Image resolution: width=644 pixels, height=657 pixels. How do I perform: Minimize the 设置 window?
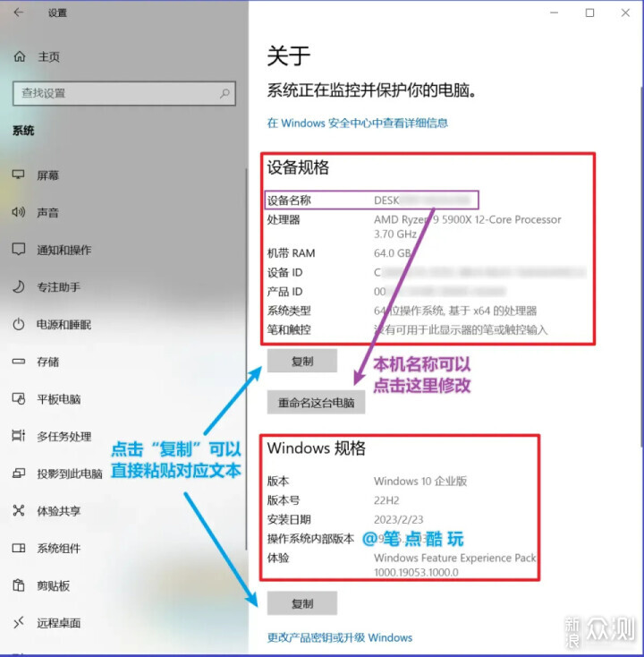click(x=554, y=13)
